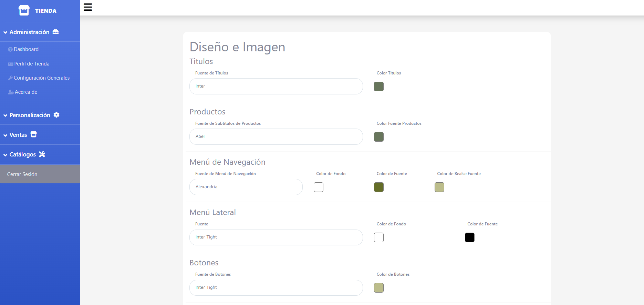Open the Dashboard page
This screenshot has height=305, width=644.
click(x=26, y=49)
